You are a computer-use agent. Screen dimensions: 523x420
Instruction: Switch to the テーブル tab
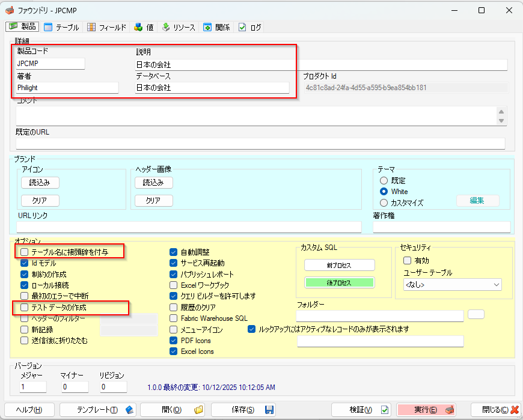[62, 27]
